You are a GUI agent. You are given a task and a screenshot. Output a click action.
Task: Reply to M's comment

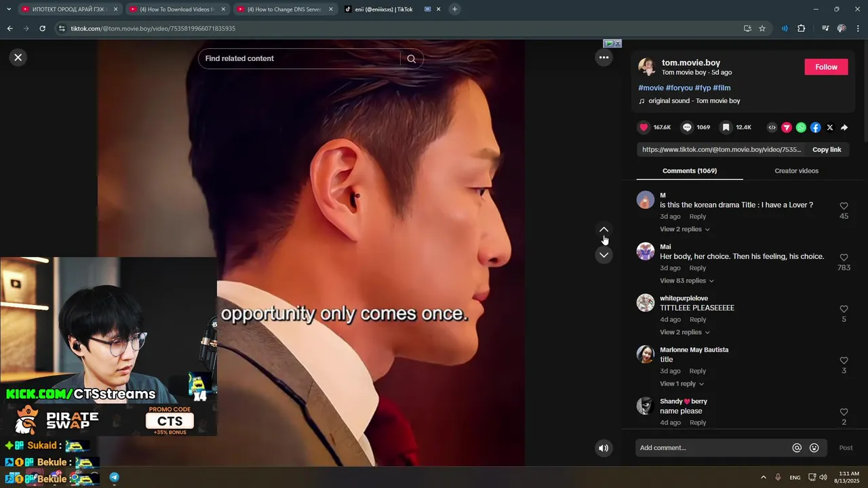click(x=698, y=217)
